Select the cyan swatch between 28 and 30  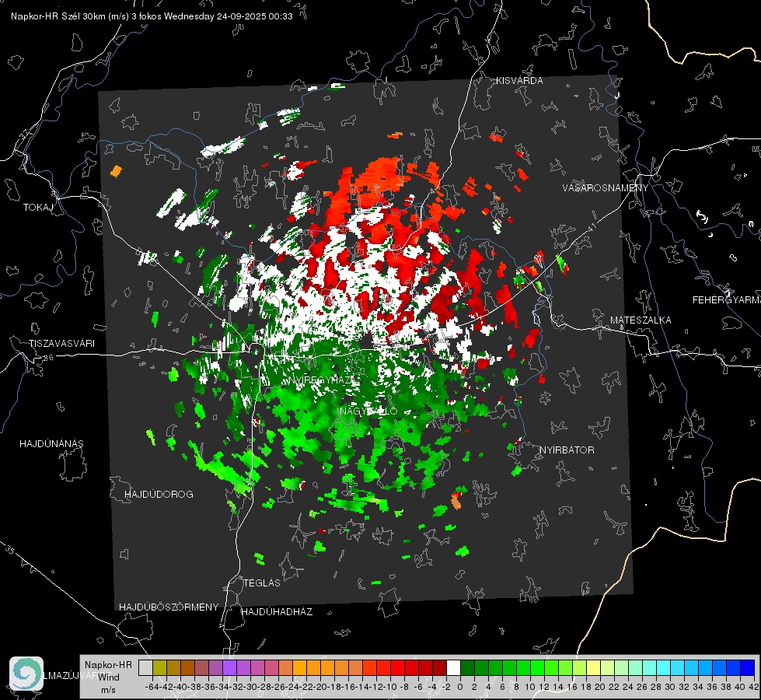click(663, 667)
